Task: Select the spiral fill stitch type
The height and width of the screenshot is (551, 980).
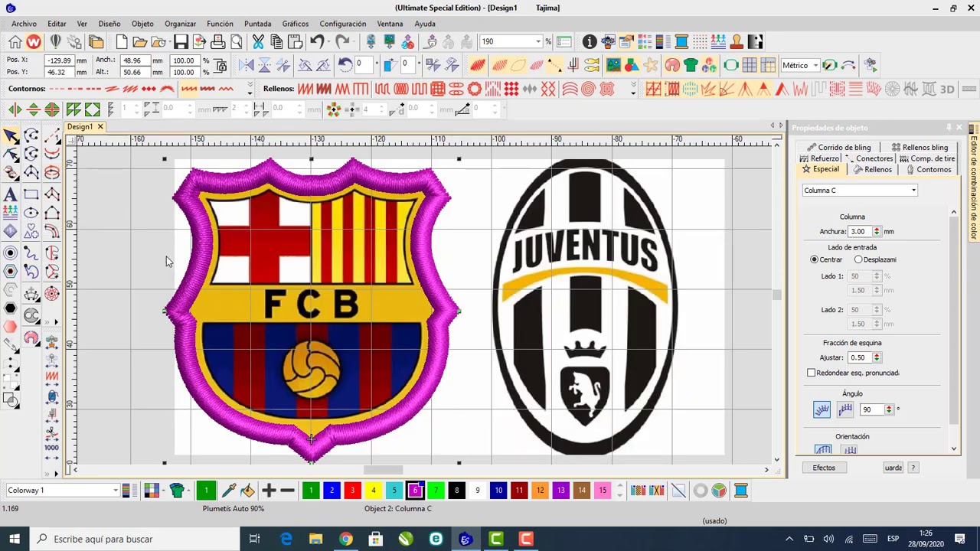Action: coord(588,90)
